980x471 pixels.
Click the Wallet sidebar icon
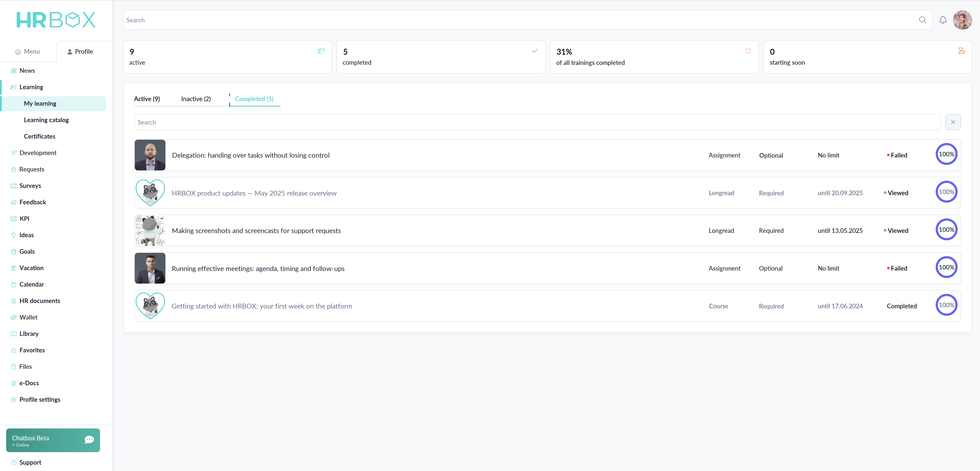(x=14, y=318)
